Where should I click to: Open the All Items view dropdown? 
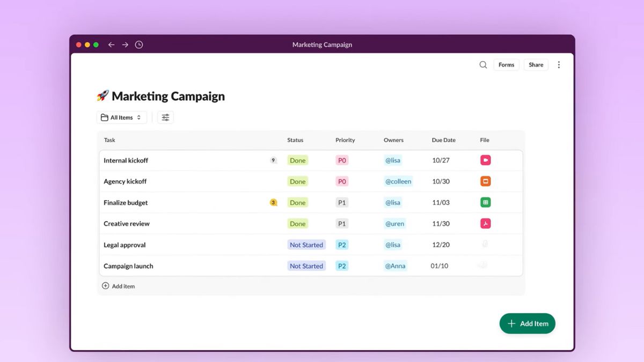pos(122,117)
